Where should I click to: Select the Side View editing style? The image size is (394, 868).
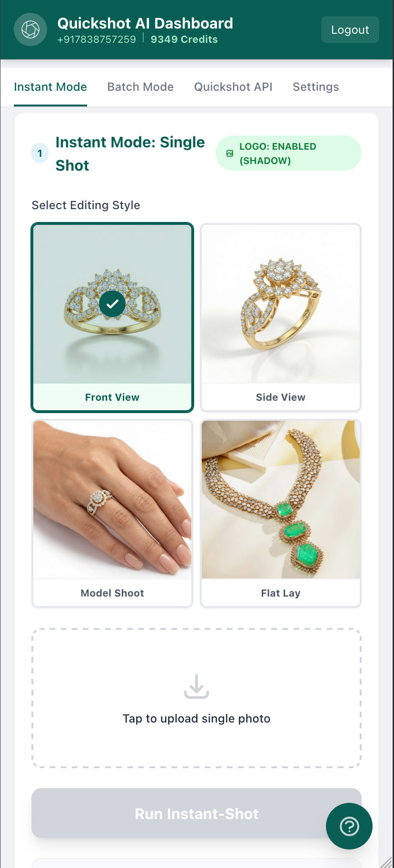281,318
